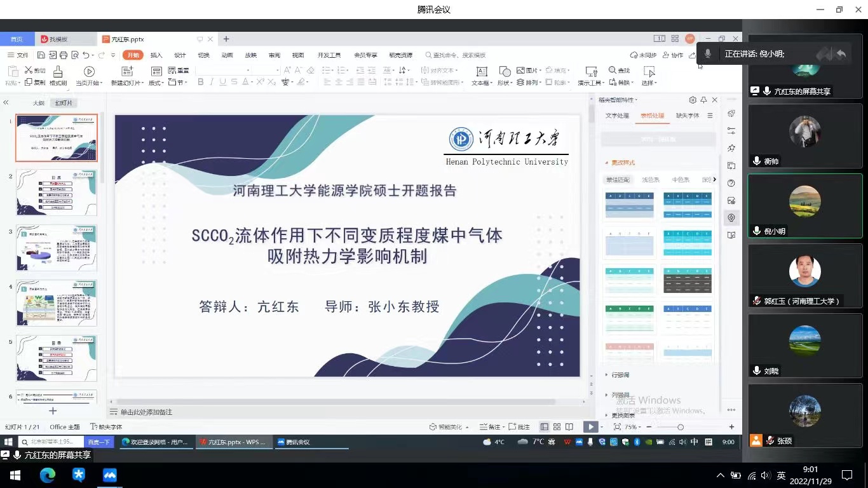This screenshot has width=868, height=488.
Task: Switch to slide sorter view in status bar
Action: 557,427
